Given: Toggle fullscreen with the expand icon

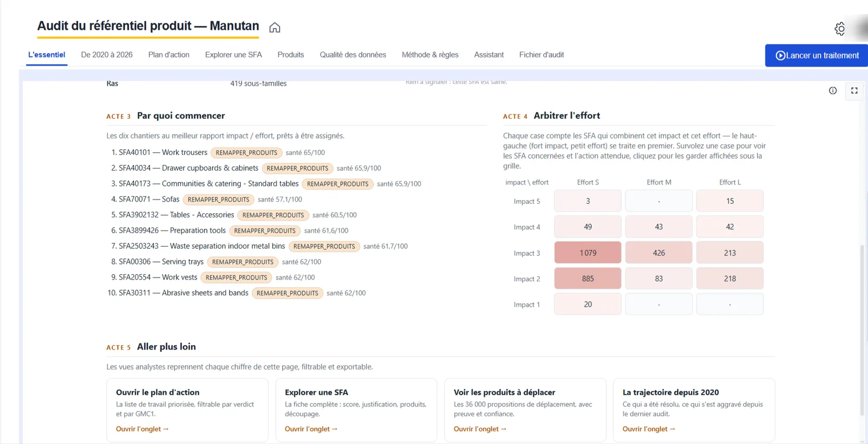Looking at the screenshot, I should coord(854,91).
